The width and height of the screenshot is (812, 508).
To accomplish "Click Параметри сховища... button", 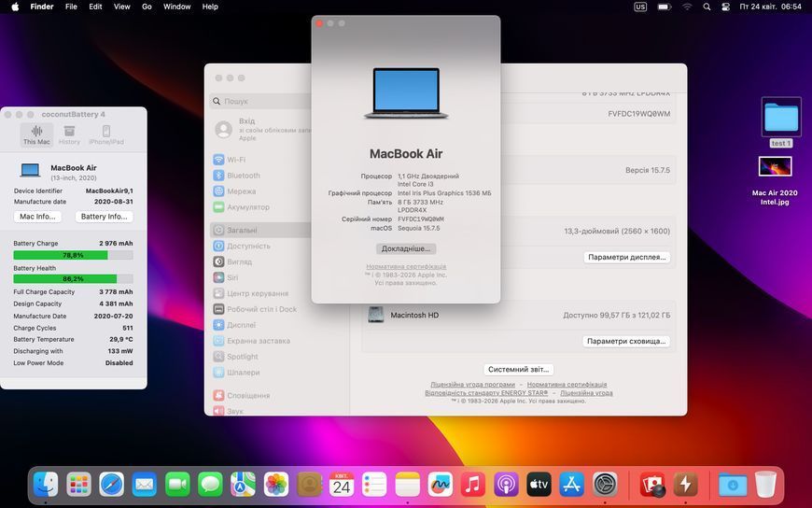I will 626,341.
